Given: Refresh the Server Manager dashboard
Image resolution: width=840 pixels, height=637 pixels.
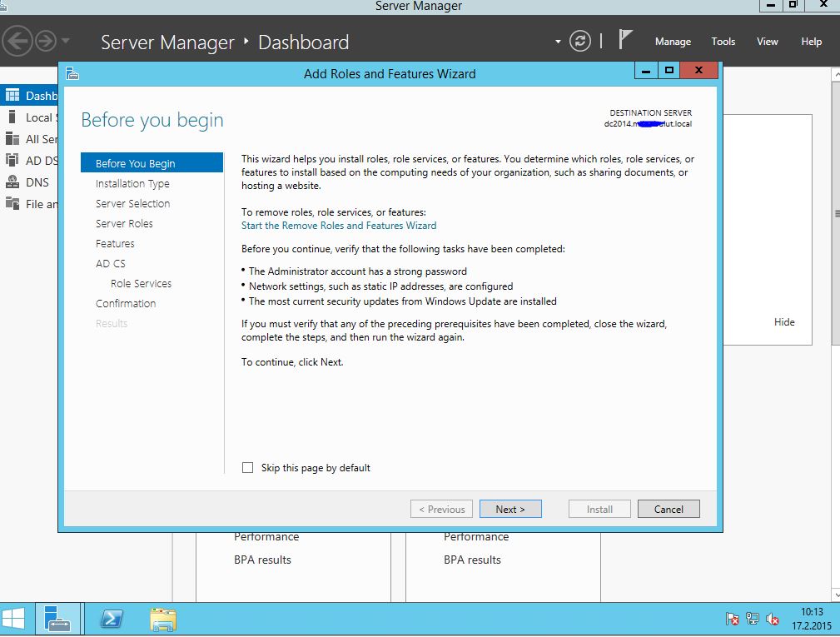Looking at the screenshot, I should coord(579,41).
